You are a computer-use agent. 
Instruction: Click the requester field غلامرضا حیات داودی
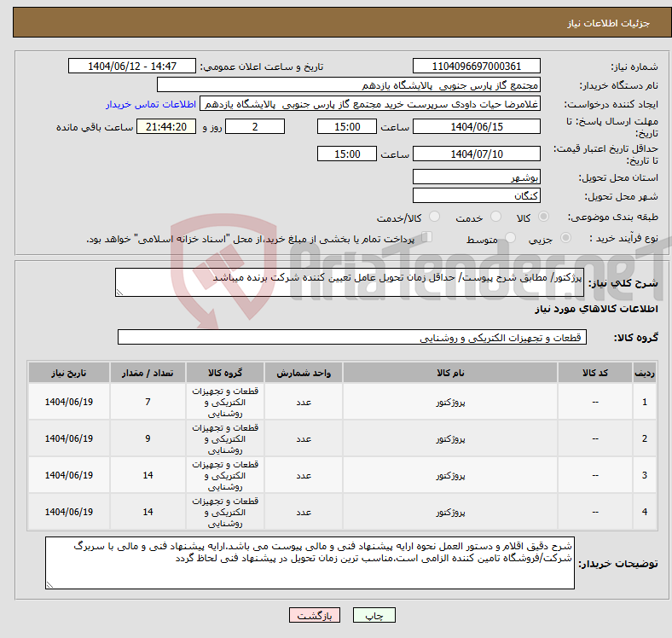(x=370, y=104)
